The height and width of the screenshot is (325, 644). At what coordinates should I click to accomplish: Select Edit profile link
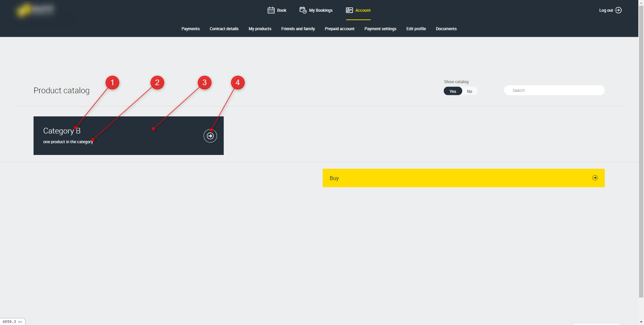(416, 29)
